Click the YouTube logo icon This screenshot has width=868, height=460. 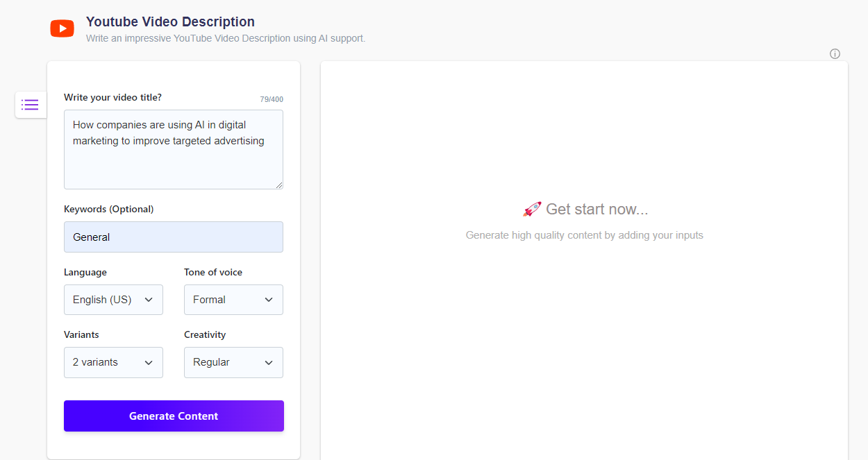[62, 28]
